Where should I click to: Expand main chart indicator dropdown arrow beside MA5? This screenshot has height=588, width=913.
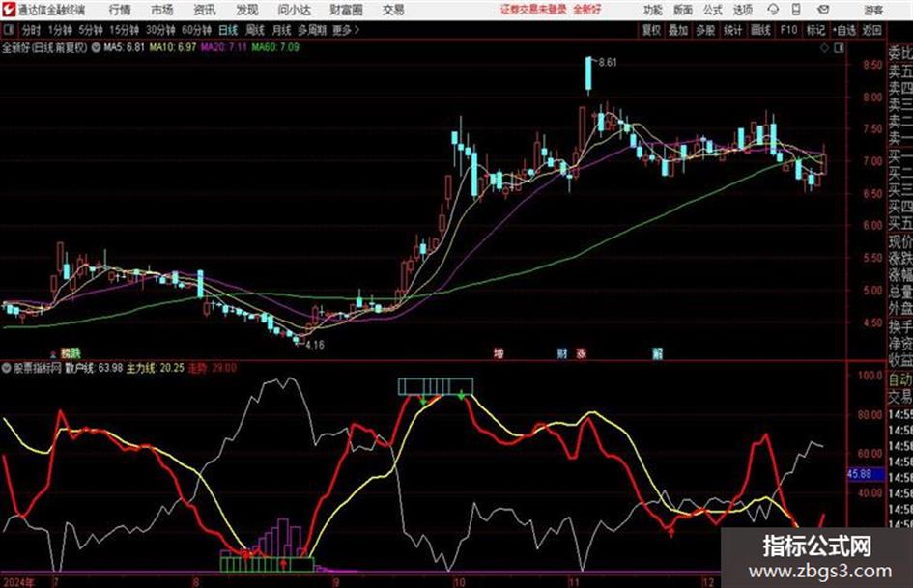tap(96, 47)
